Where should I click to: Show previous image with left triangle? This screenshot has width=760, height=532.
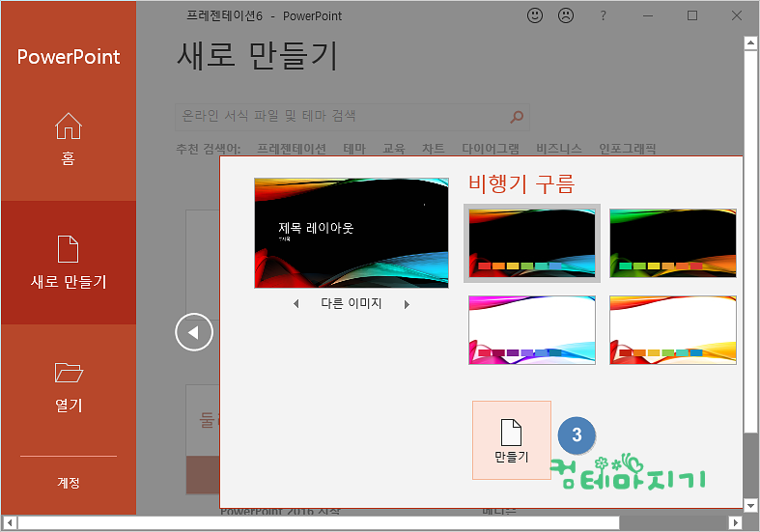tap(296, 304)
